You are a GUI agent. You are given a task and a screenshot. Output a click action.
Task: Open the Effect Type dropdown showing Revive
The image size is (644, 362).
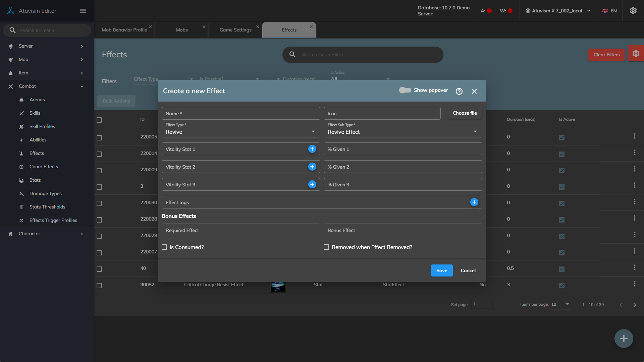click(240, 132)
